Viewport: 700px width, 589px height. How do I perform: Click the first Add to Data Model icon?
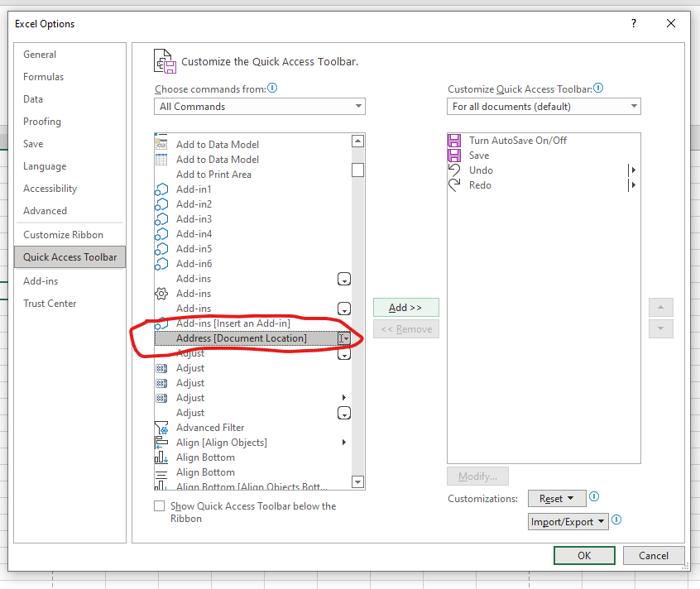tap(161, 145)
